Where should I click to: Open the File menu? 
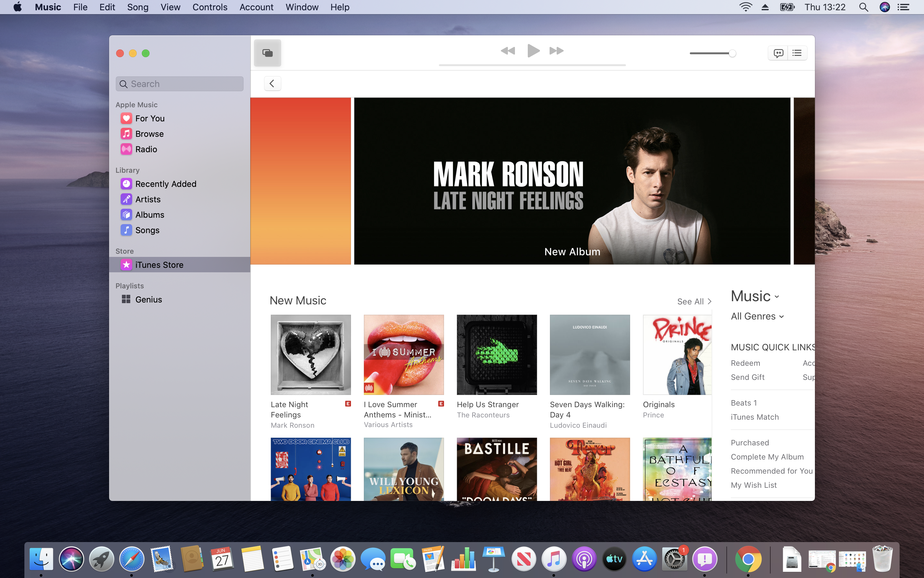coord(80,7)
